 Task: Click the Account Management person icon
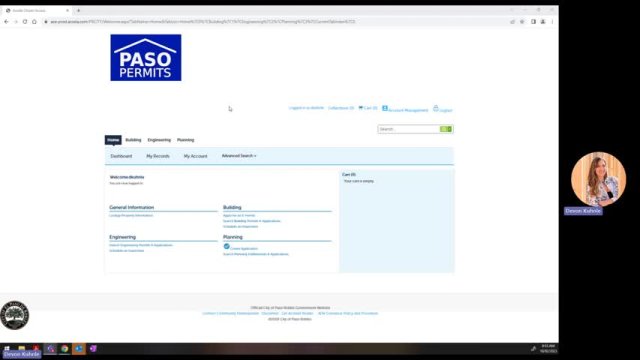point(385,108)
